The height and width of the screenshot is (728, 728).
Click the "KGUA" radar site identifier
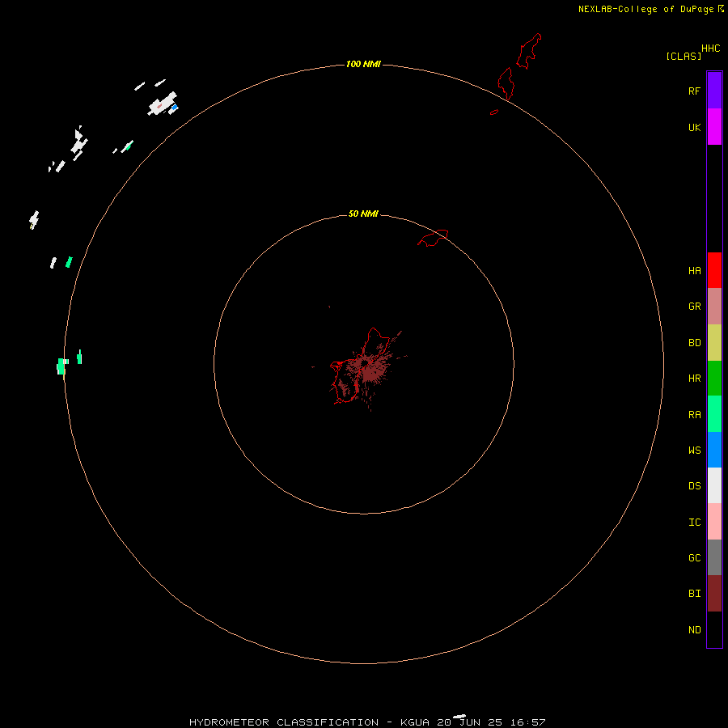416,722
